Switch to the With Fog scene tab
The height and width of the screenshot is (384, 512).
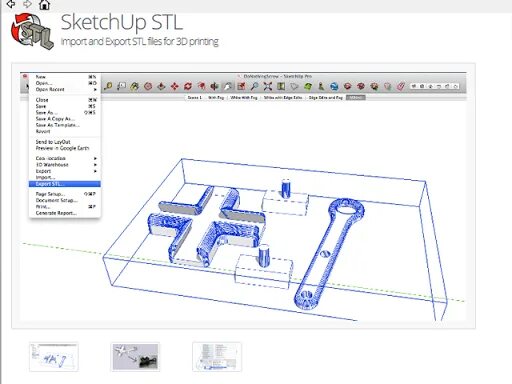tap(216, 98)
